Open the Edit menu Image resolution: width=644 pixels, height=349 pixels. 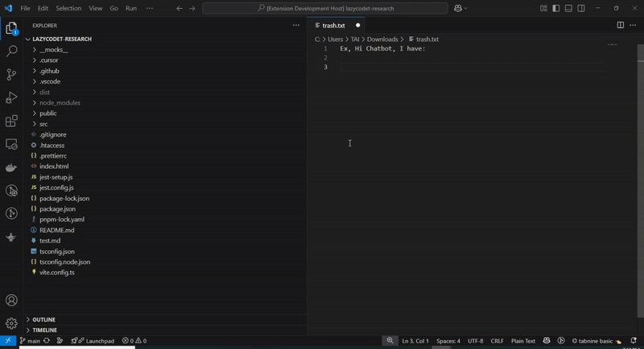click(x=43, y=8)
